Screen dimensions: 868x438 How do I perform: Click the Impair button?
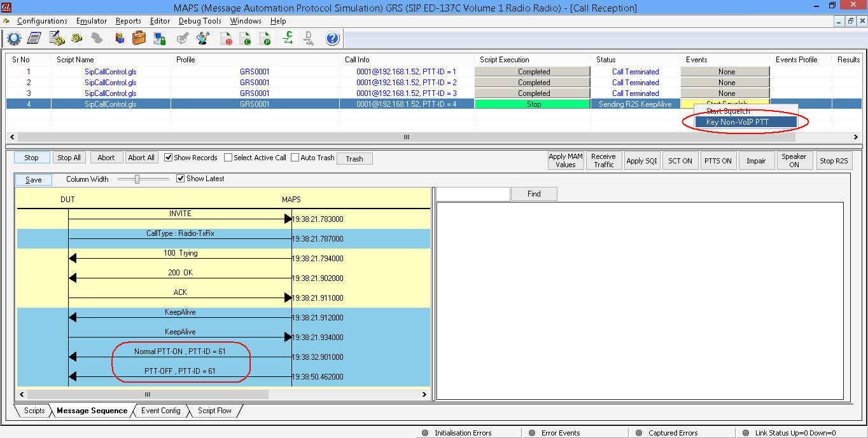click(756, 161)
